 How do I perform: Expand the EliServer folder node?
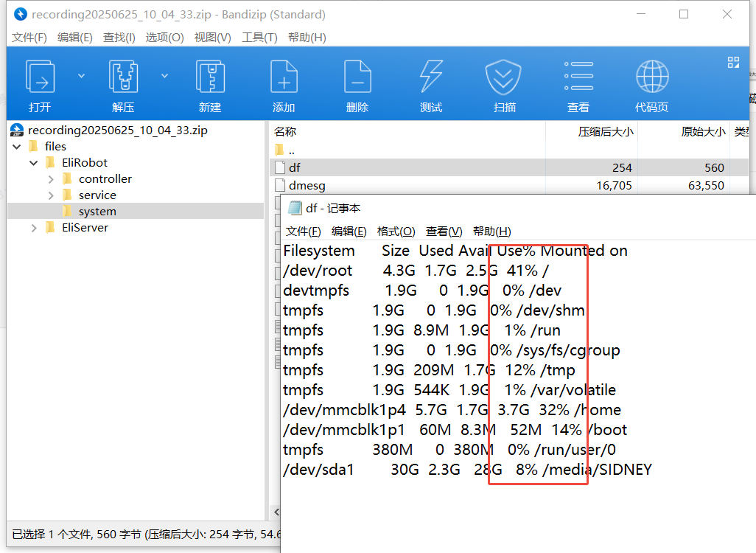pyautogui.click(x=34, y=228)
